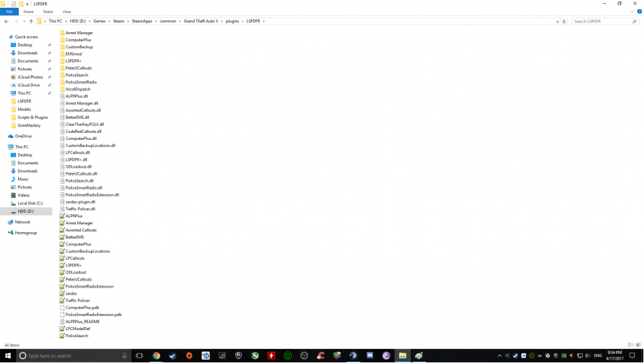Select the BetterEMS configuration file icon
The height and width of the screenshot is (363, 644).
(62, 237)
